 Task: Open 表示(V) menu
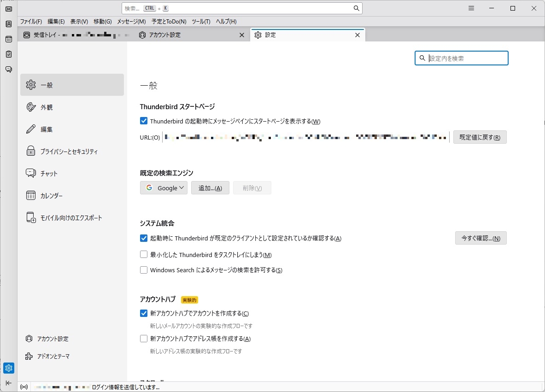79,22
